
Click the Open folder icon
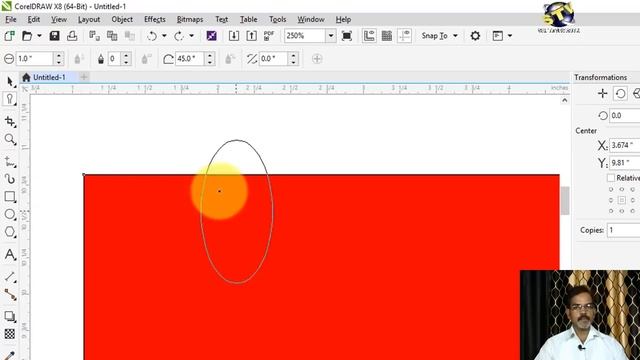27,36
